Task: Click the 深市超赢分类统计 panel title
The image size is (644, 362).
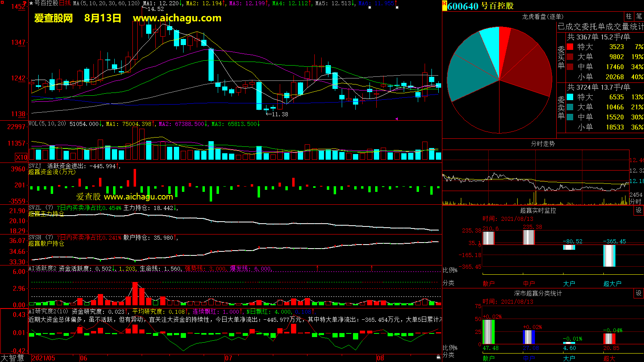Action: [538, 293]
